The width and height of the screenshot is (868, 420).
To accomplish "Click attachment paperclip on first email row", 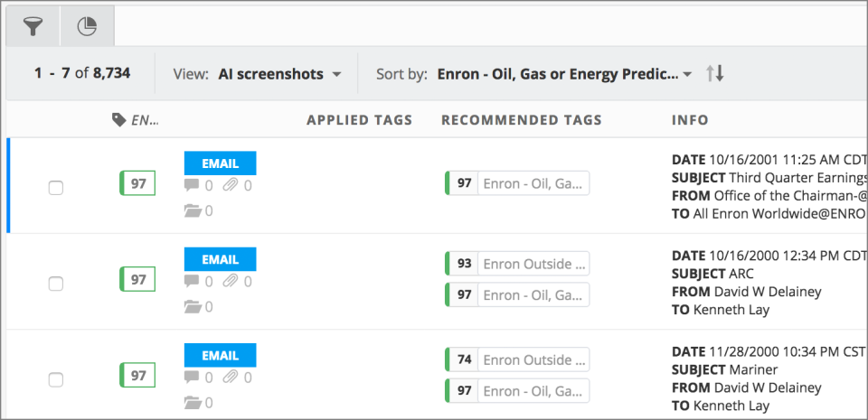I will coord(231,186).
